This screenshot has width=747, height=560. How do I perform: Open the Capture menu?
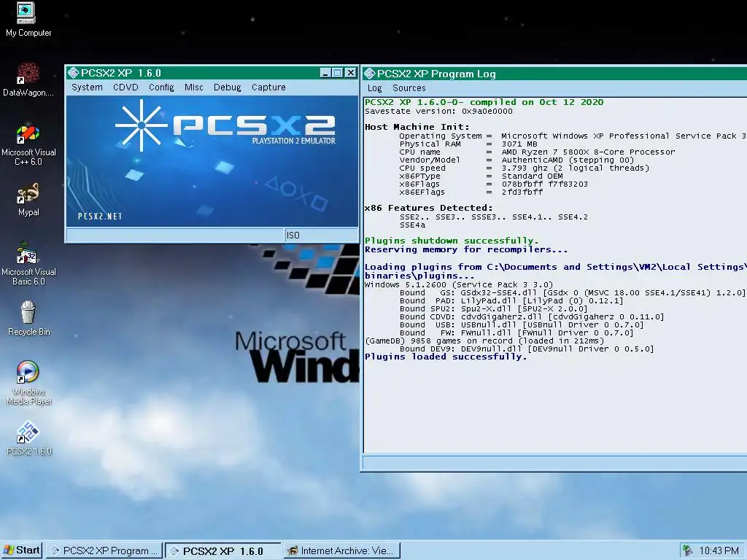tap(268, 87)
